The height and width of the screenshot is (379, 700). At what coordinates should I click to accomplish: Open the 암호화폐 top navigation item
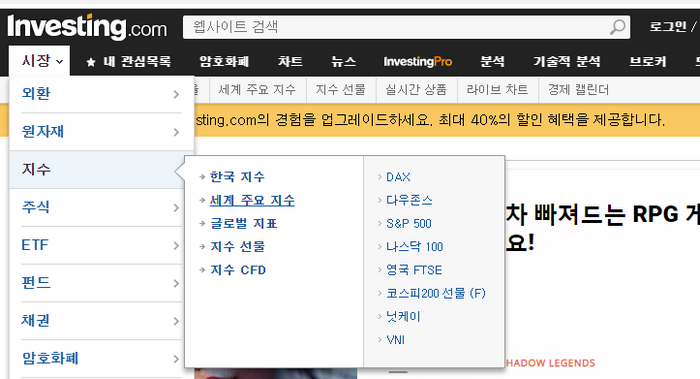tap(224, 61)
